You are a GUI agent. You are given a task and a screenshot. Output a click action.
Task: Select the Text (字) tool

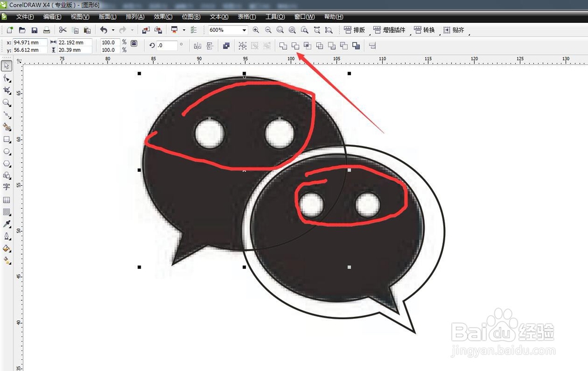[6, 187]
